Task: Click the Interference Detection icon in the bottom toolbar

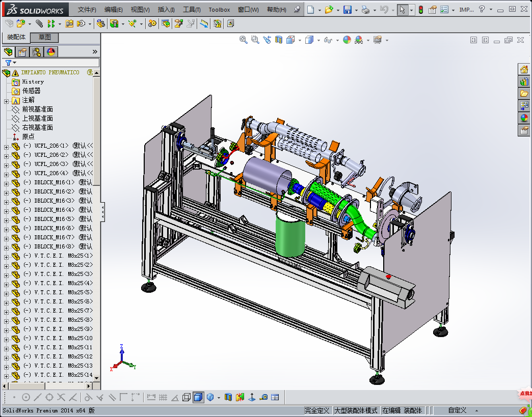Action: tap(240, 397)
